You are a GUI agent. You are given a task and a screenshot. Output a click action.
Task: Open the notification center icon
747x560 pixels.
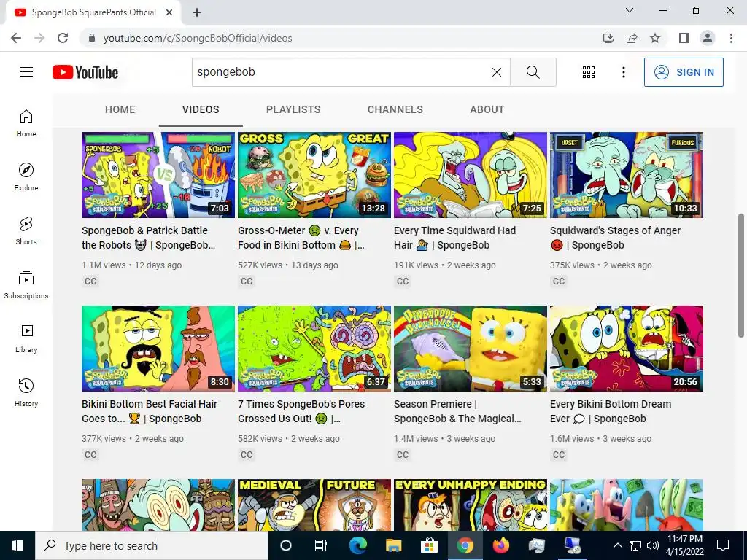(x=723, y=545)
